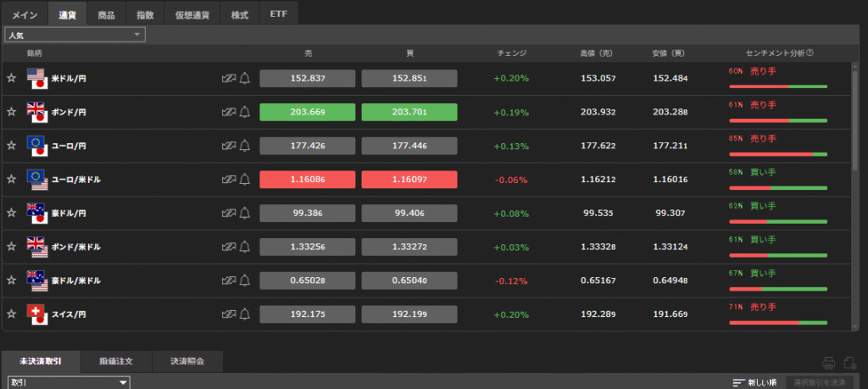Screen dimensions: 868x389
Task: Click the sentiment bar for ユーロ/円
Action: [x=777, y=154]
